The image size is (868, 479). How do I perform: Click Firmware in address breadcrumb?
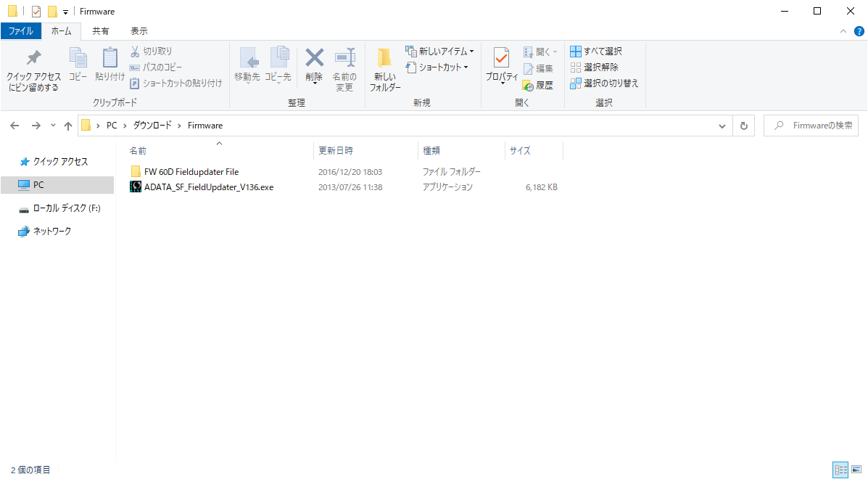(x=204, y=126)
